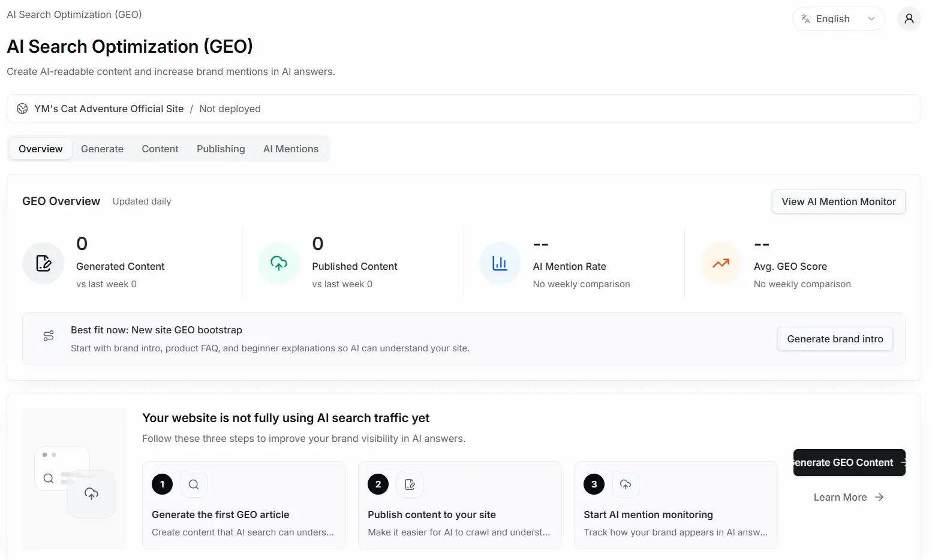The image size is (932, 560).
Task: Click step number 2 badge
Action: pos(378,484)
